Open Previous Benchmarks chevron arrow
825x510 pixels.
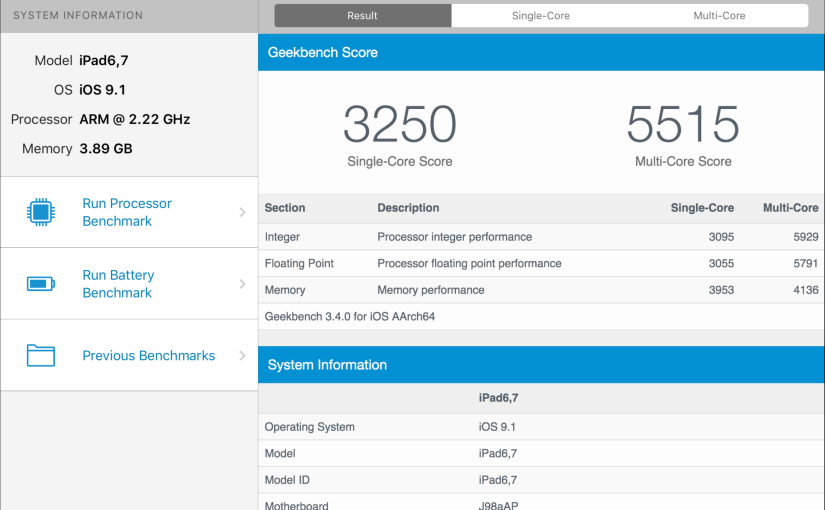243,355
